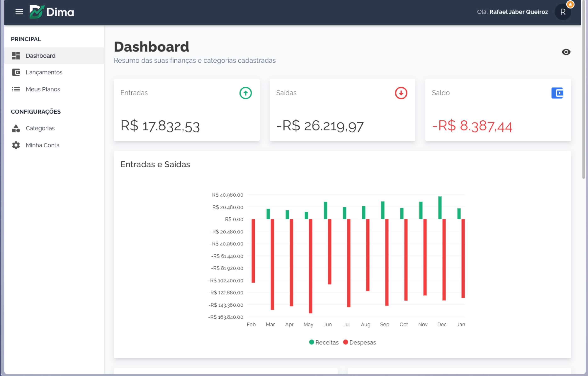Viewport: 588px width, 376px height.
Task: Click the red Aug bar in chart
Action: pos(368,255)
